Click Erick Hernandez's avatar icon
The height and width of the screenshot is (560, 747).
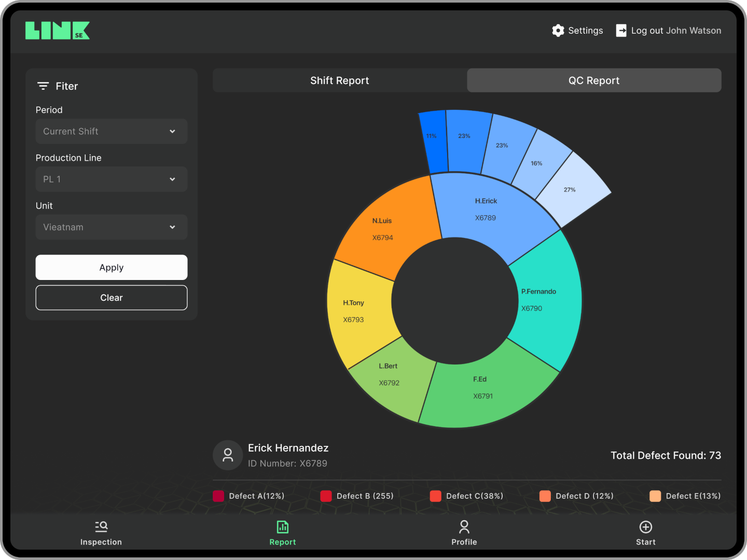point(228,455)
